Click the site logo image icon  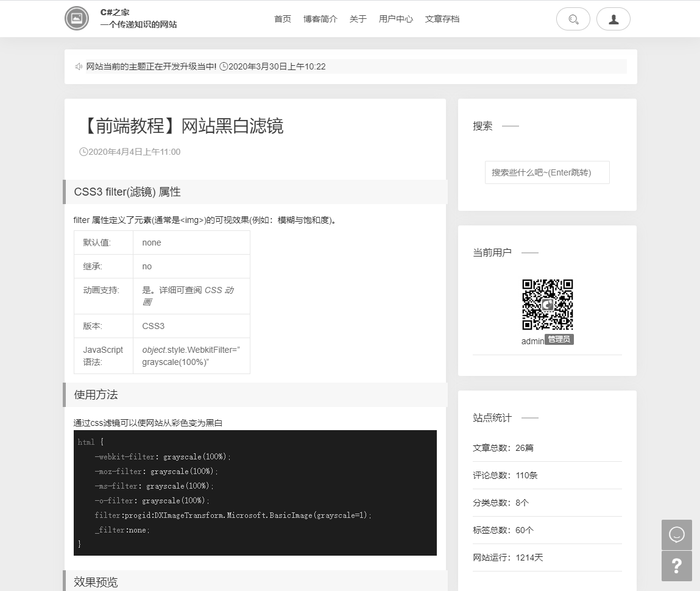(77, 18)
